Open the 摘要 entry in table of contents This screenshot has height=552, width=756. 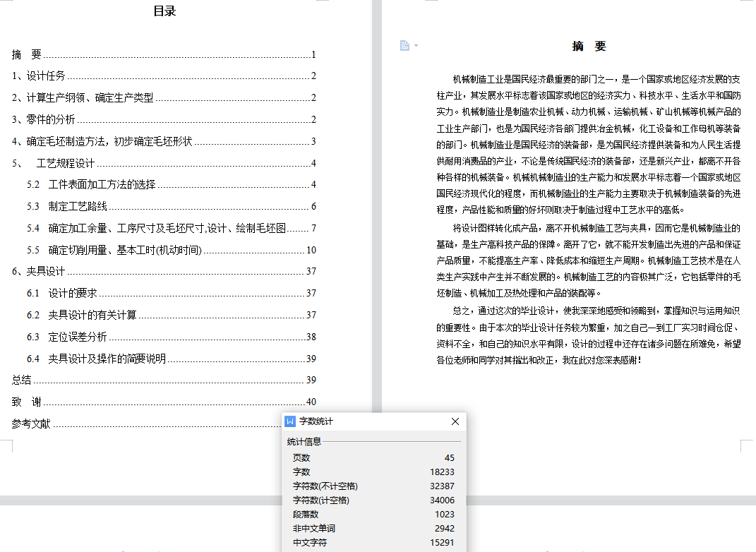pyautogui.click(x=27, y=54)
